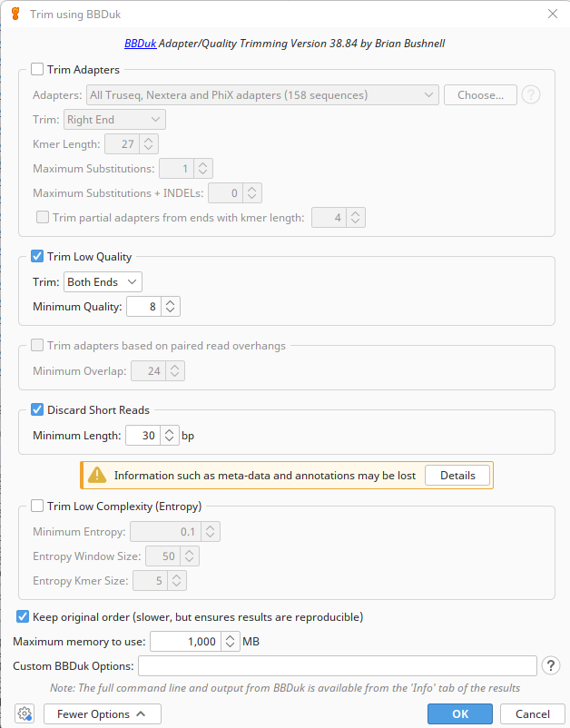
Task: Close the Trim using BBDuk dialog
Action: (x=553, y=14)
